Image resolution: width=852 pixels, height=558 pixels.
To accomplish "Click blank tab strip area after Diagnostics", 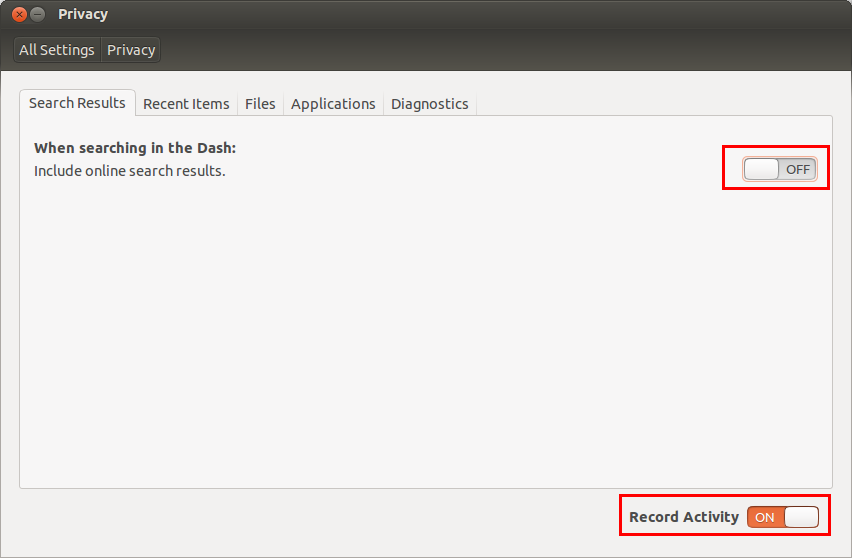I will pyautogui.click(x=650, y=104).
